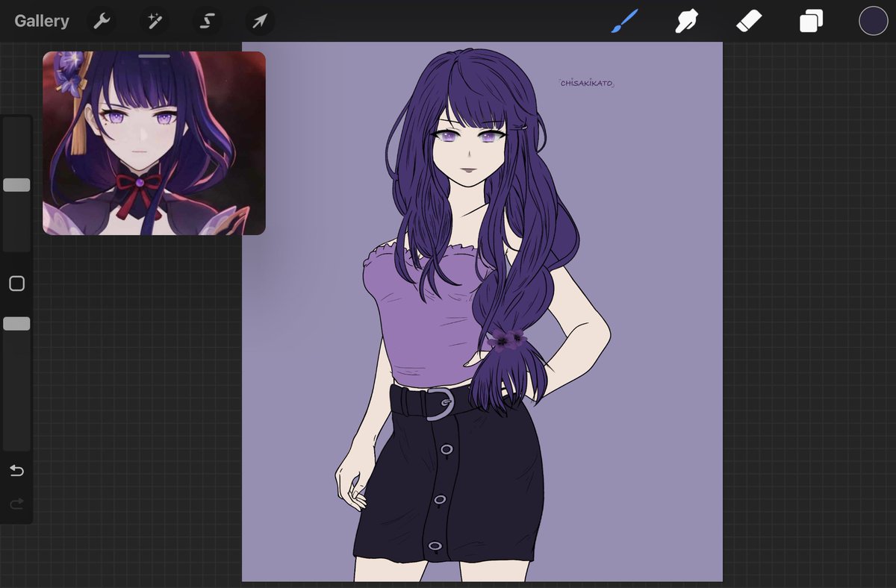Open the Actions wrench menu

click(x=102, y=21)
